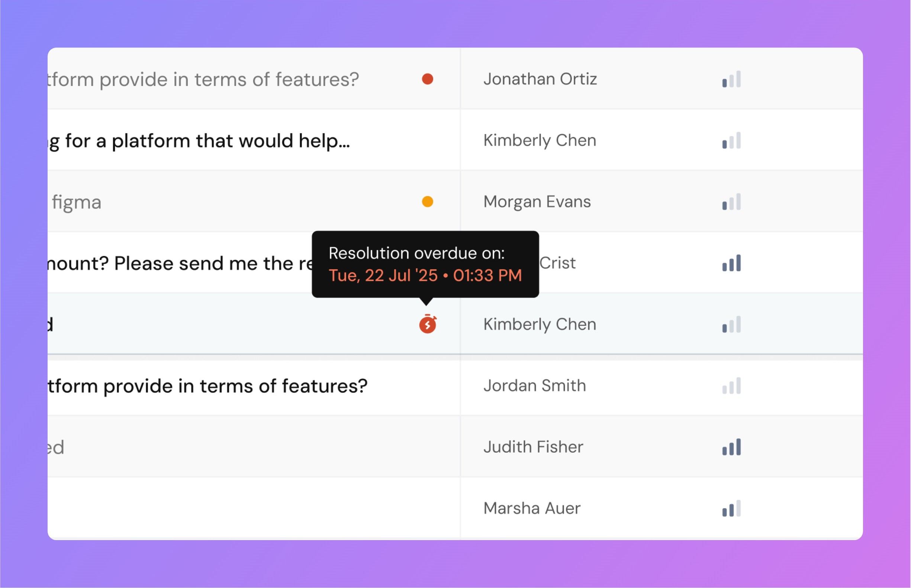This screenshot has width=911, height=588.
Task: Click the Judith Fisher assignee name
Action: tap(533, 447)
